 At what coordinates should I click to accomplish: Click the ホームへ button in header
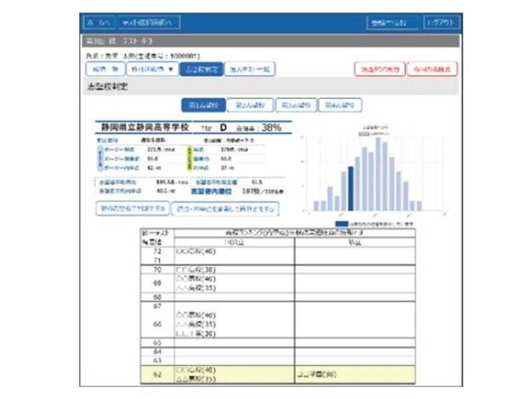point(98,23)
